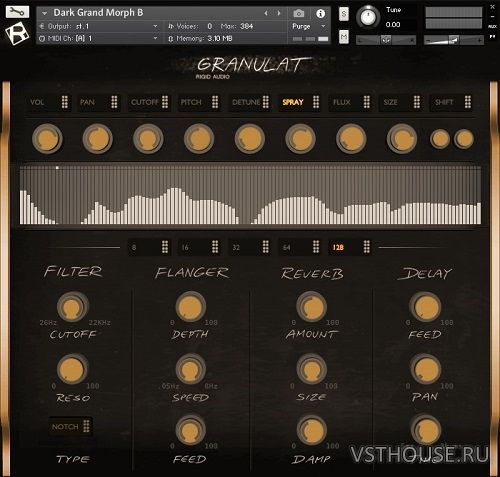Open the Purge dropdown menu
This screenshot has height=477, width=500.
pos(308,26)
